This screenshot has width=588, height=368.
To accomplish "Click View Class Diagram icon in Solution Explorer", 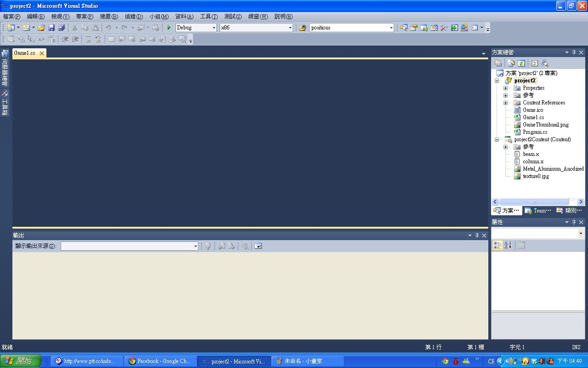I will tap(544, 63).
